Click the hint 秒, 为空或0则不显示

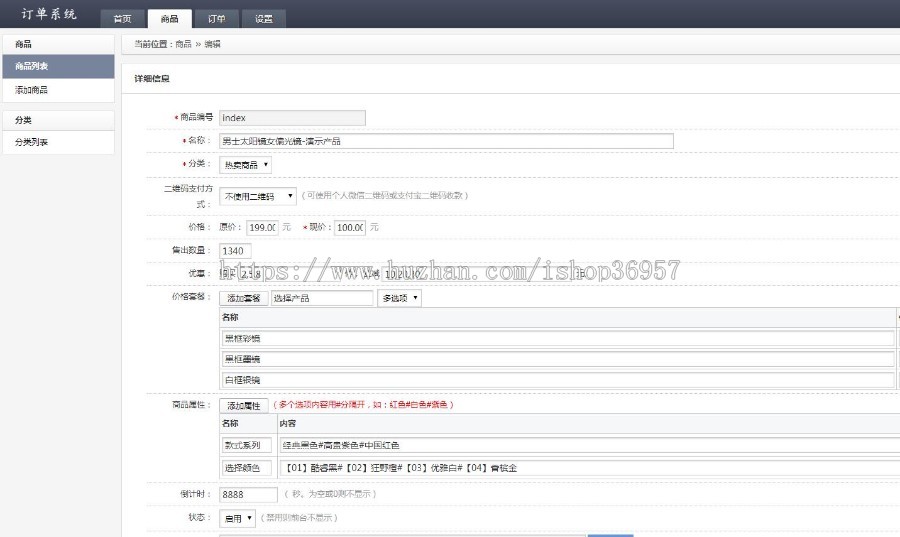[330, 493]
